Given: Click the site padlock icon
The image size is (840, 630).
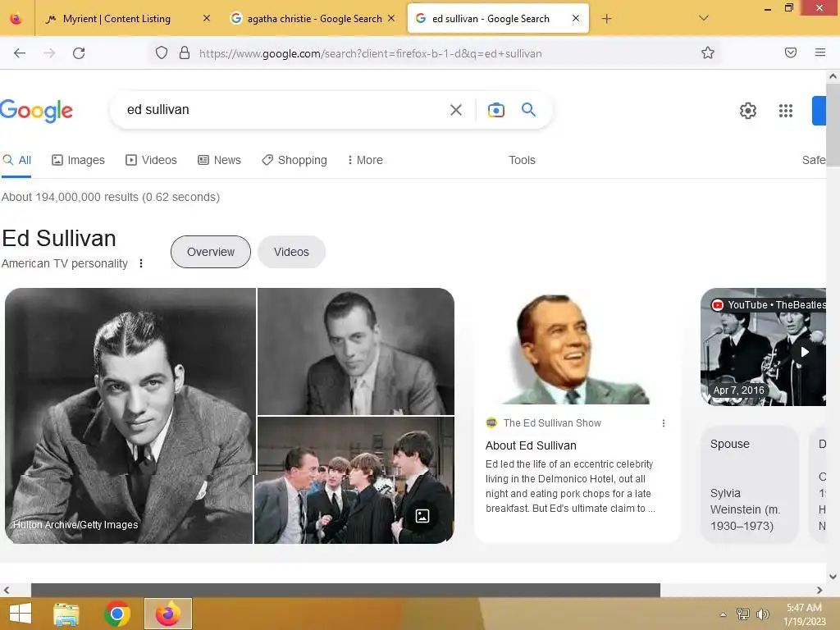Looking at the screenshot, I should 185,53.
